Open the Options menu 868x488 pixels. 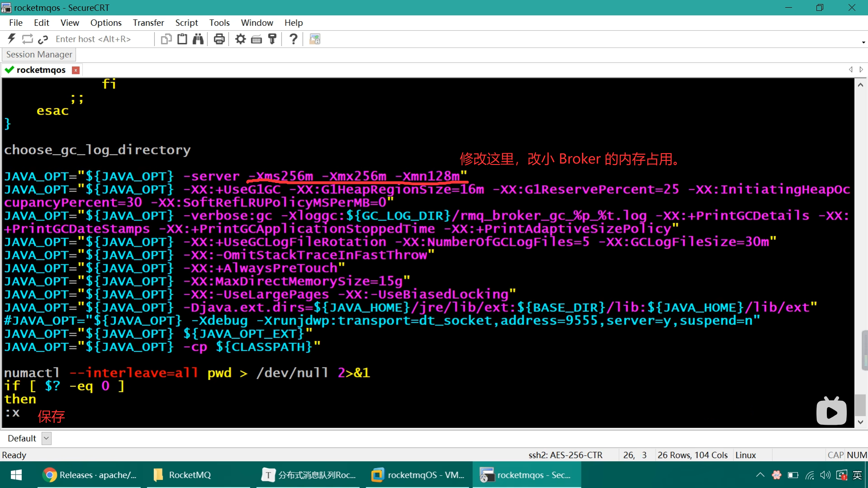pyautogui.click(x=106, y=23)
